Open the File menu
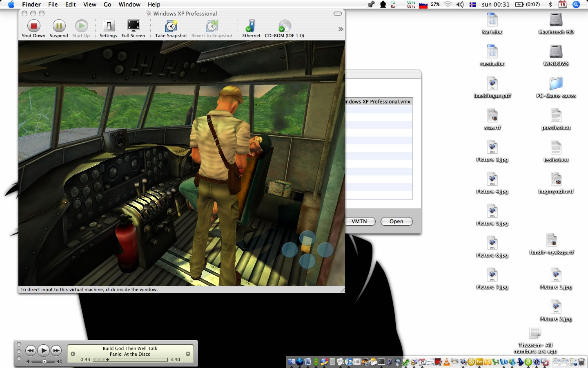The height and width of the screenshot is (368, 588). pos(53,4)
